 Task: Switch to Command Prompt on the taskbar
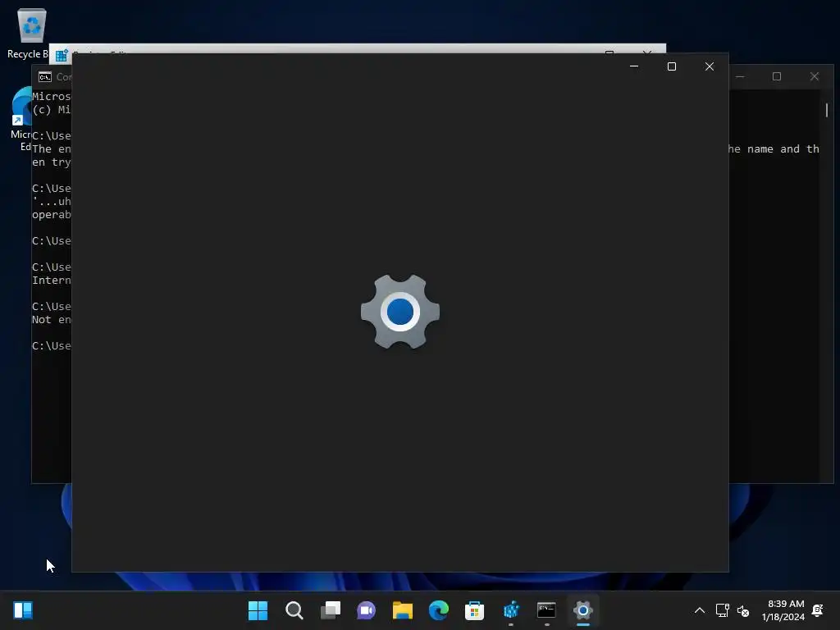[546, 610]
